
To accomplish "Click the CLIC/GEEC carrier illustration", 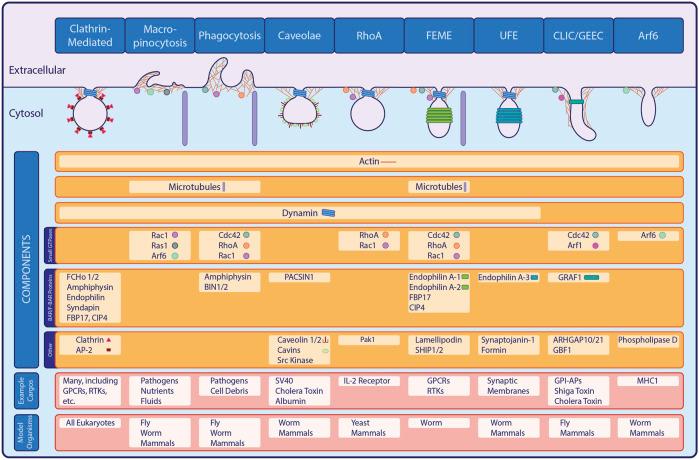I will [578, 108].
